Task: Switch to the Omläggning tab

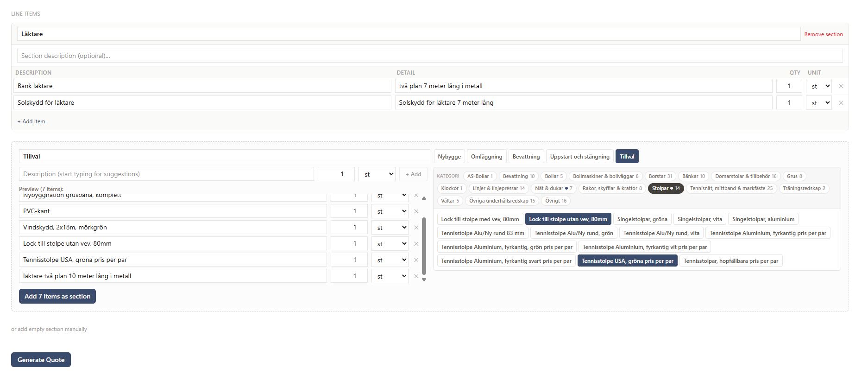Action: [486, 157]
